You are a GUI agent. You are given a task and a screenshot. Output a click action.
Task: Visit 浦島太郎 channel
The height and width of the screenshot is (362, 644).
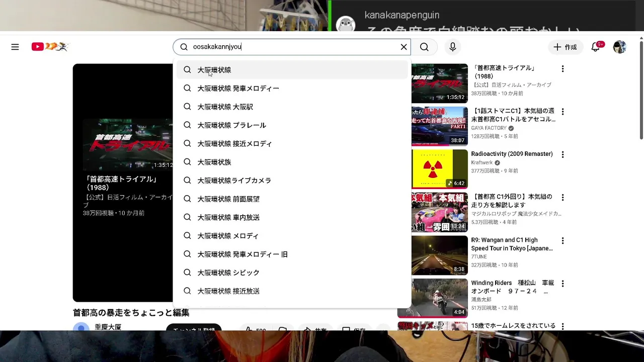(482, 300)
